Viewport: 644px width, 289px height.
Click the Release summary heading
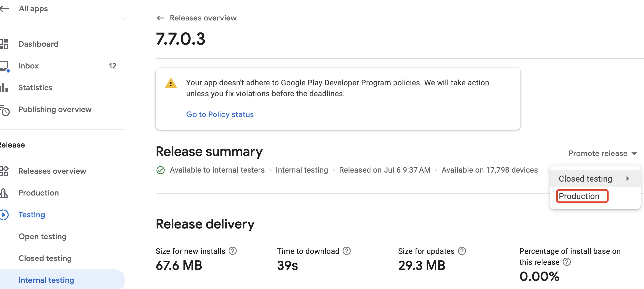209,152
